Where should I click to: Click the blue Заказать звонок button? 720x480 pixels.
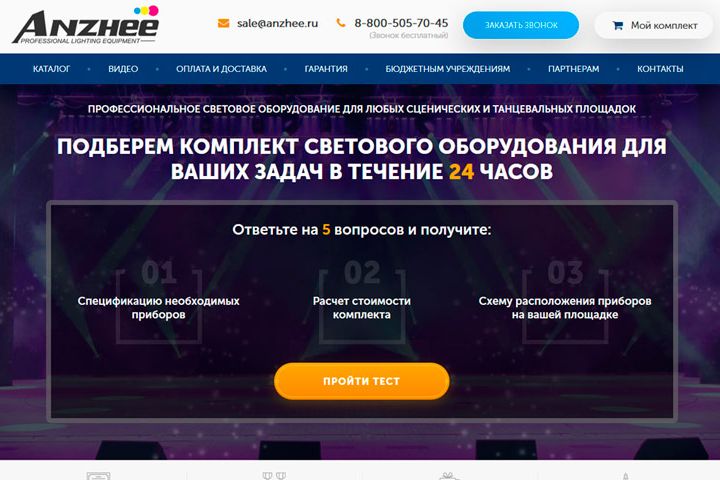[521, 25]
